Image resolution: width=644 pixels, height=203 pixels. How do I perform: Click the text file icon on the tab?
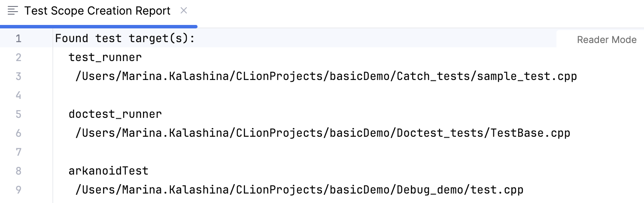coord(13,11)
